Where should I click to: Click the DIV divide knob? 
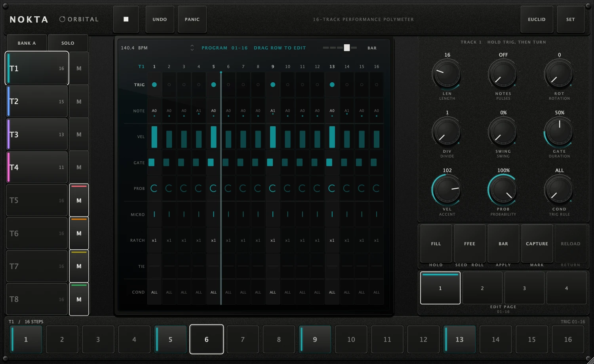tap(447, 132)
